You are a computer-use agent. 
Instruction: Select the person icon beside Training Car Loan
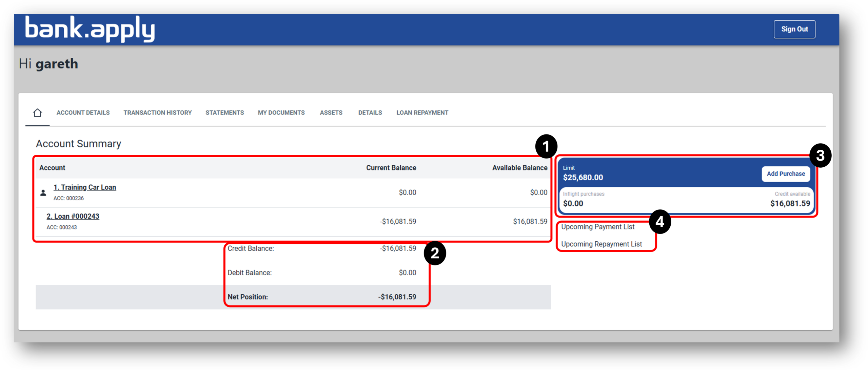coord(43,192)
